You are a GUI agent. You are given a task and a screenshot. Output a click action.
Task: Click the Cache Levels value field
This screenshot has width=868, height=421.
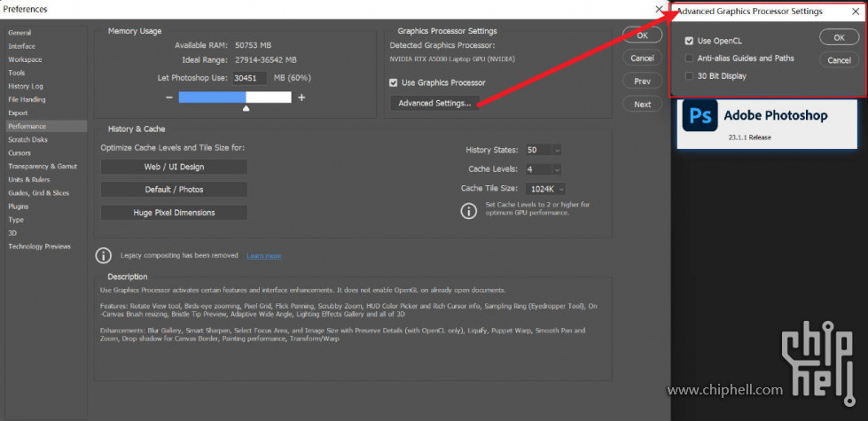tap(538, 169)
